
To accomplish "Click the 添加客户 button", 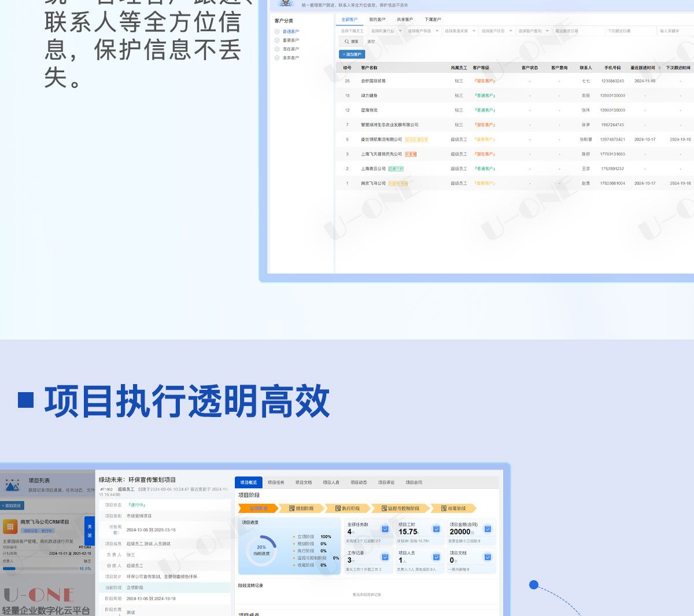I will click(352, 54).
